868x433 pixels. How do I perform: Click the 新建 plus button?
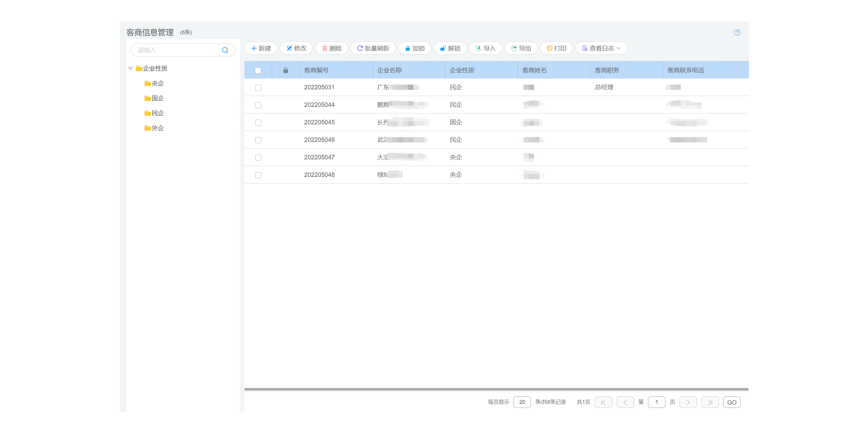point(261,48)
